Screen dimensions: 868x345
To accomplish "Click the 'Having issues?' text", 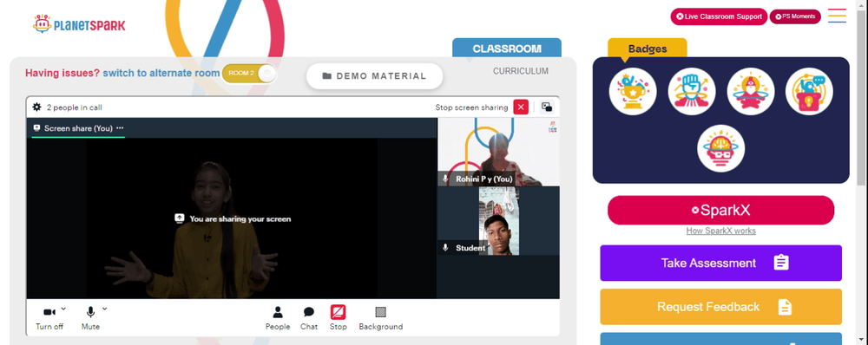I will click(62, 73).
